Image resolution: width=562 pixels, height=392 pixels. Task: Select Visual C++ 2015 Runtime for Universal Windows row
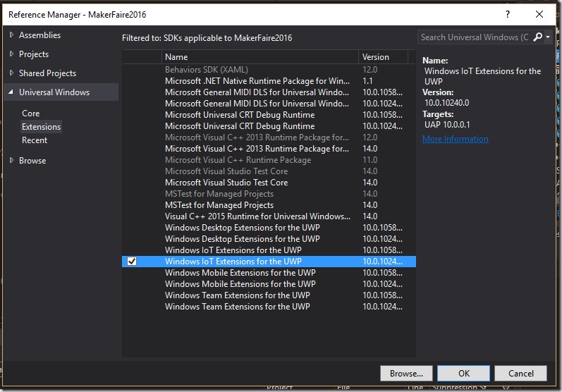click(x=269, y=216)
